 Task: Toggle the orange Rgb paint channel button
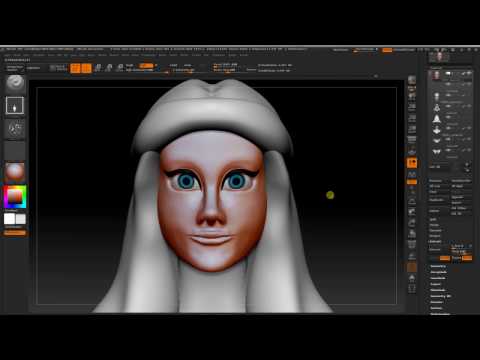pos(146,65)
